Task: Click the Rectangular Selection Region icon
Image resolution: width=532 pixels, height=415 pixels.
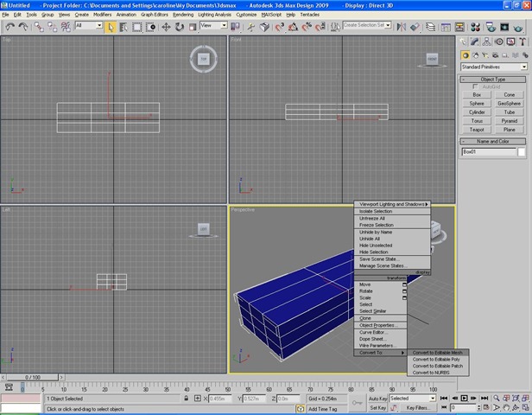Action: click(136, 27)
